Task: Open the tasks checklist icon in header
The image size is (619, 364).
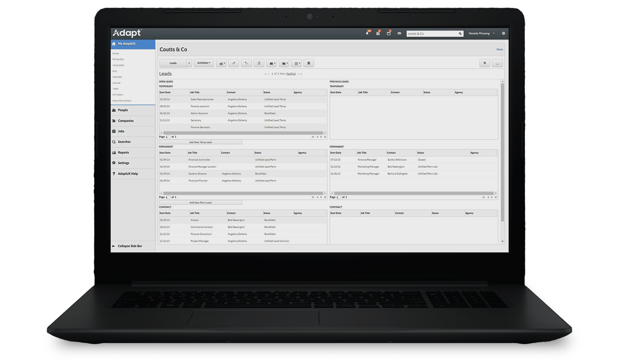Action: pos(378,33)
